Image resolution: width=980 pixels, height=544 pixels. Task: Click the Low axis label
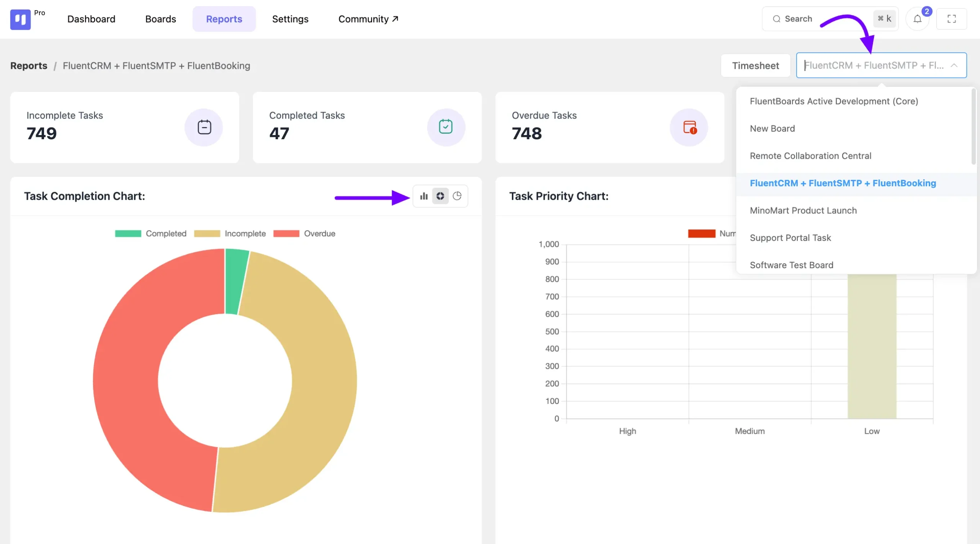coord(872,431)
